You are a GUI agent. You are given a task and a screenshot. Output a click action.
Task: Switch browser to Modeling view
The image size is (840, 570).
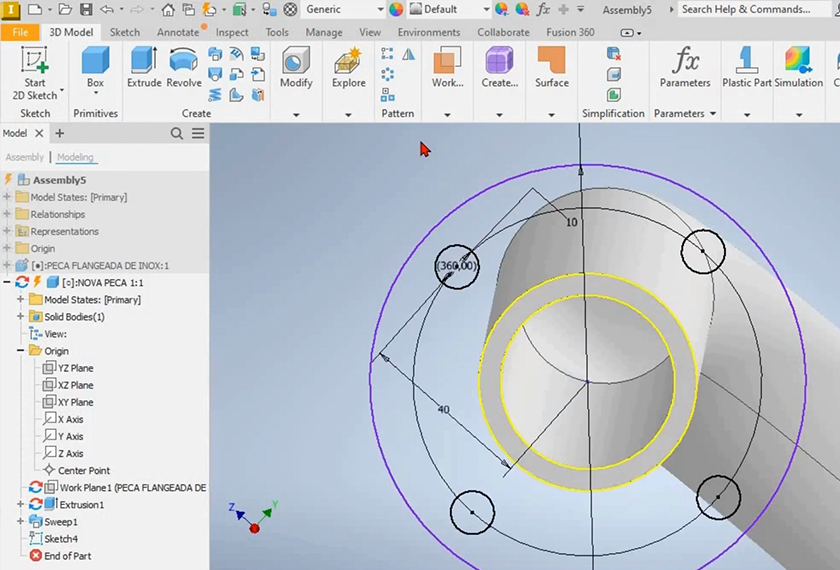(75, 157)
